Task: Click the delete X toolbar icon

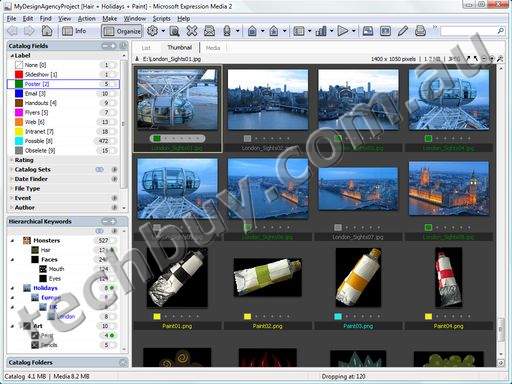Action: [192, 31]
